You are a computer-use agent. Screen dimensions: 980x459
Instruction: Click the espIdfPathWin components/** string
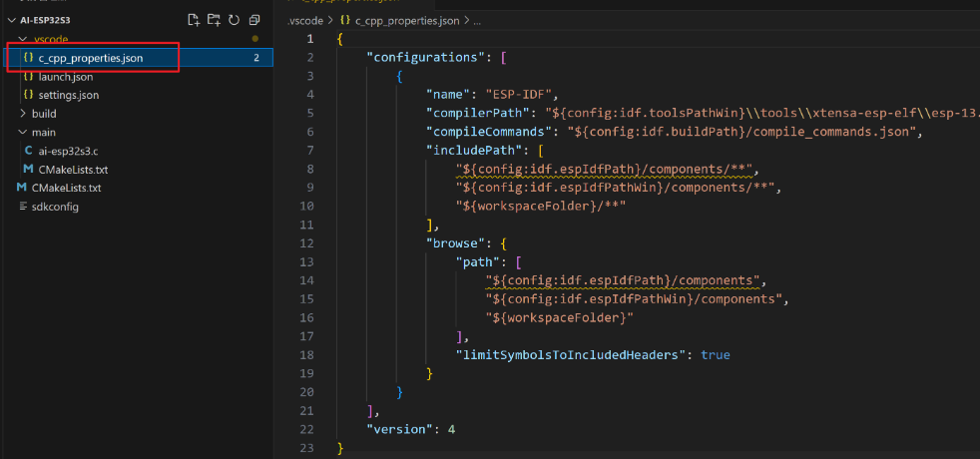click(x=615, y=188)
